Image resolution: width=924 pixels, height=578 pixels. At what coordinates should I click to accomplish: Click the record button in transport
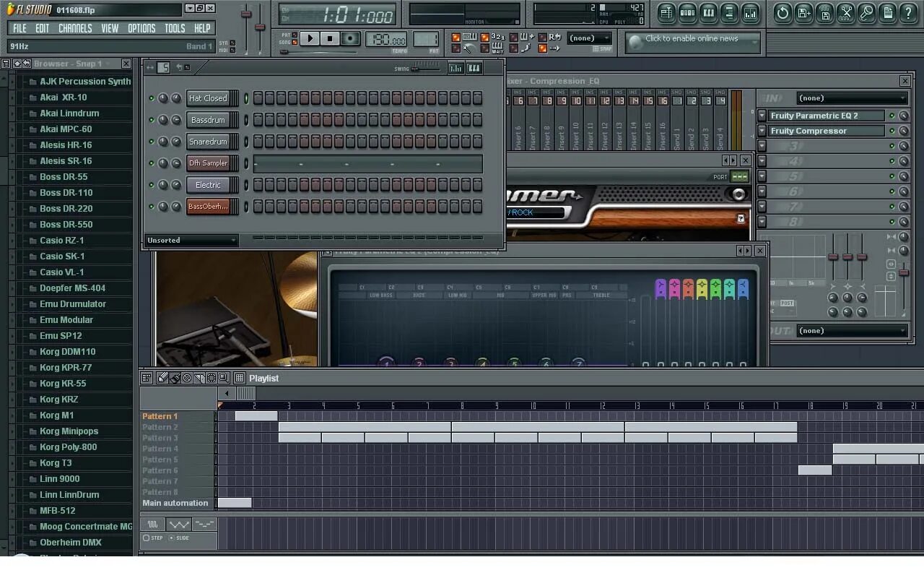click(x=350, y=38)
